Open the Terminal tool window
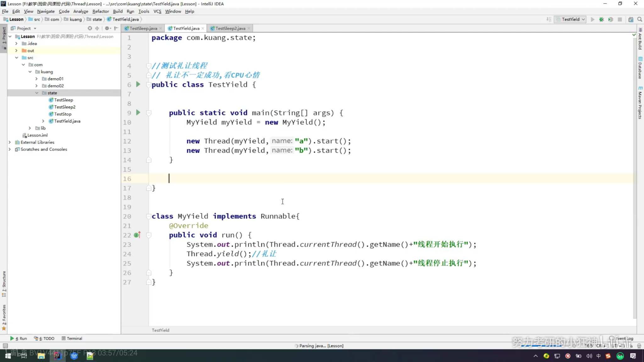The width and height of the screenshot is (644, 362). [72, 338]
